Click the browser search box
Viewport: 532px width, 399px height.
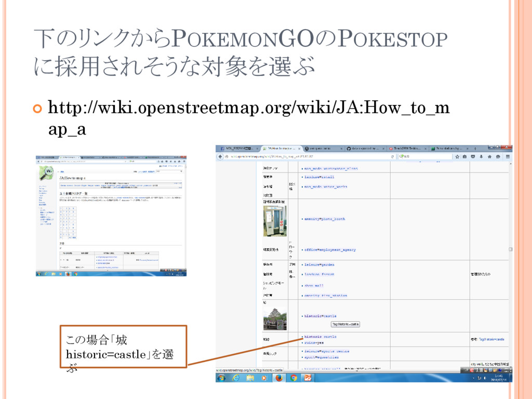[425, 156]
